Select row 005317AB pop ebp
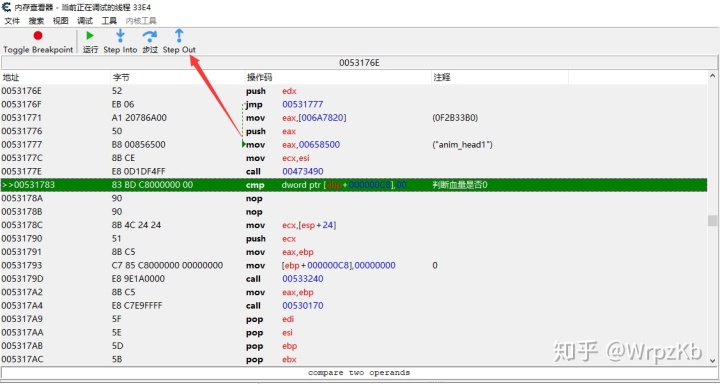720x384 pixels. (x=354, y=346)
